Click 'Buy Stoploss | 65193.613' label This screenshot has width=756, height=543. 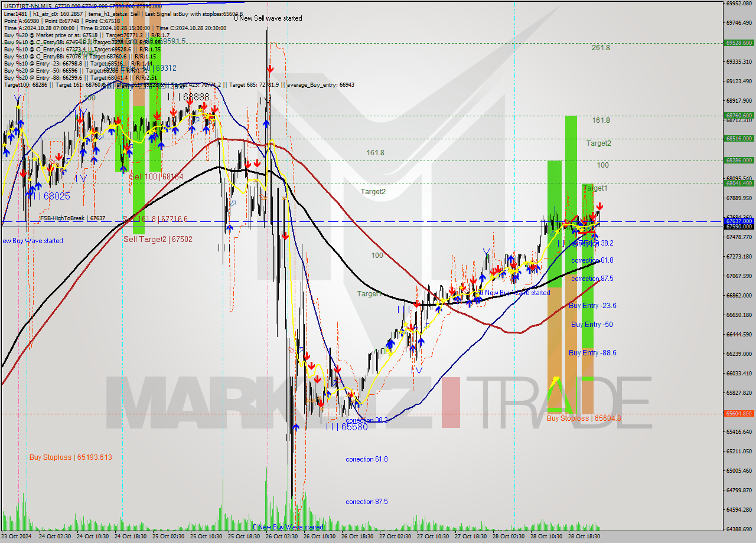click(x=70, y=457)
